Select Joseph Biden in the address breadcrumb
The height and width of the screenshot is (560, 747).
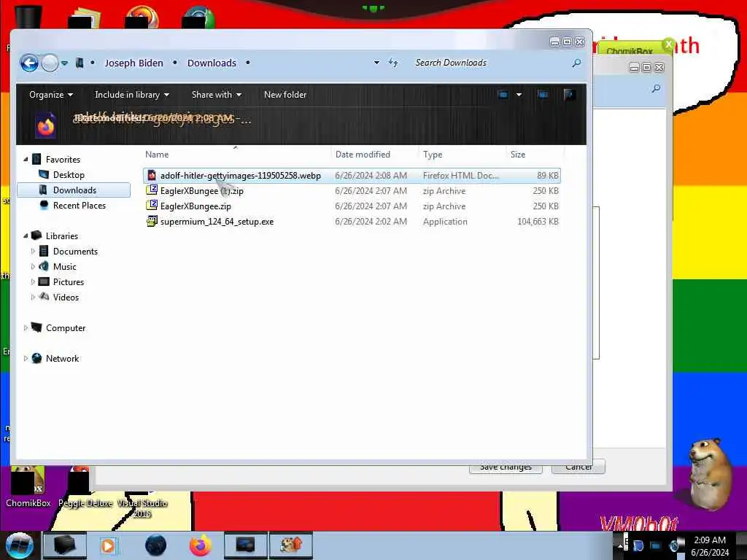coord(133,63)
